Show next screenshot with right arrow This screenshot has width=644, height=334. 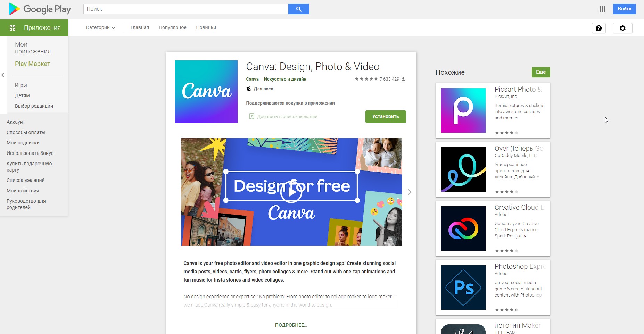point(410,192)
